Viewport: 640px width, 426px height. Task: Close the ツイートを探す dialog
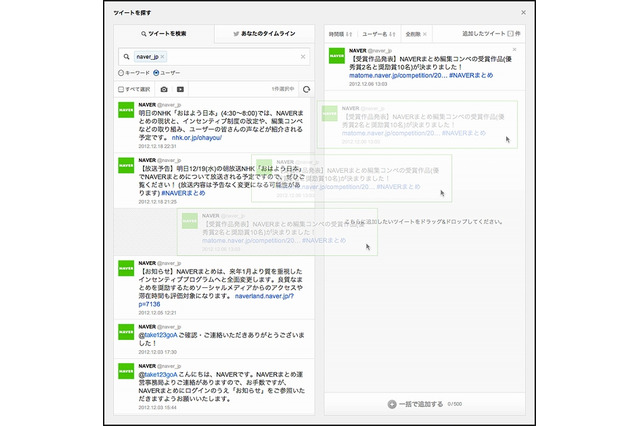[523, 13]
